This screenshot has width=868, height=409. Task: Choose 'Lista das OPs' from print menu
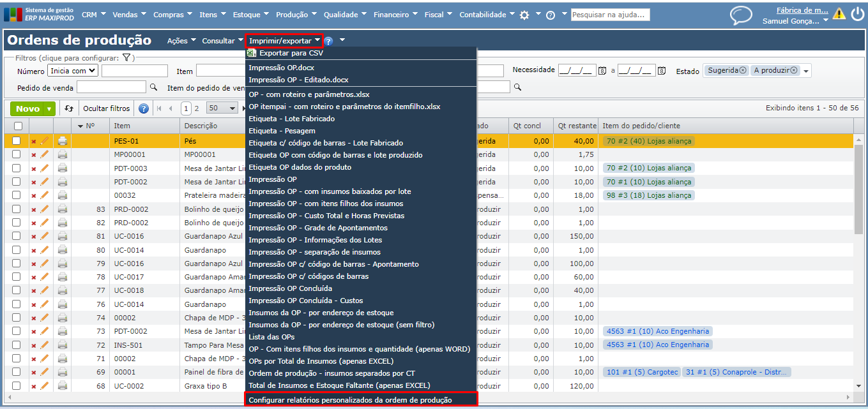coord(271,337)
